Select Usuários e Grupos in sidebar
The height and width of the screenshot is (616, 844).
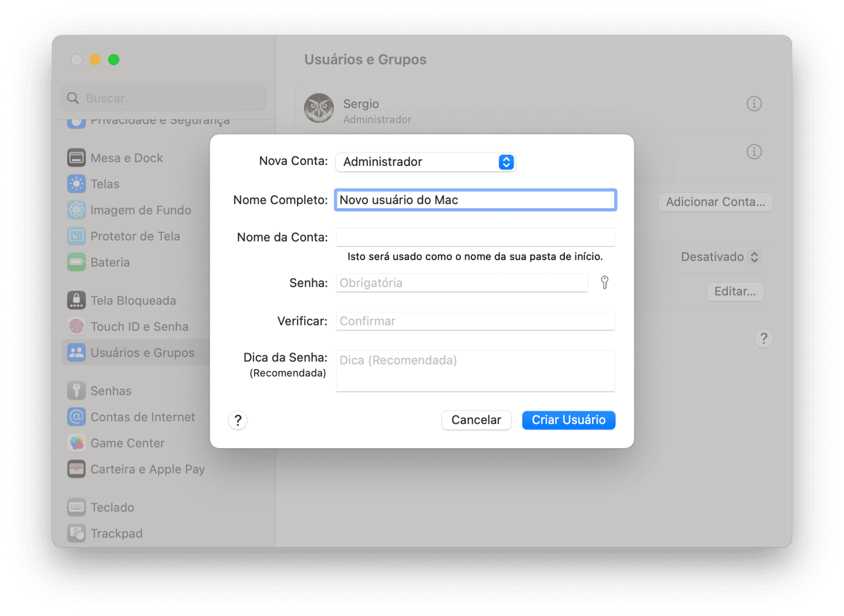[142, 352]
